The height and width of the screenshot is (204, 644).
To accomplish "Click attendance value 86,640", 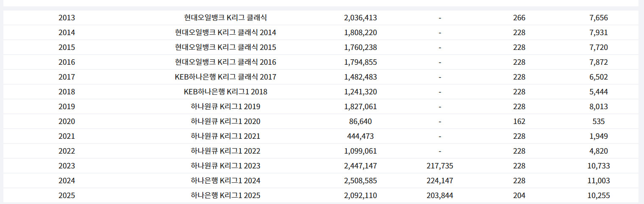I will (360, 121).
